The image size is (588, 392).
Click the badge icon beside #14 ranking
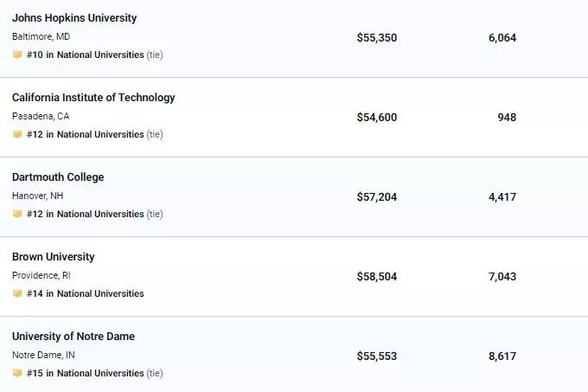(17, 293)
